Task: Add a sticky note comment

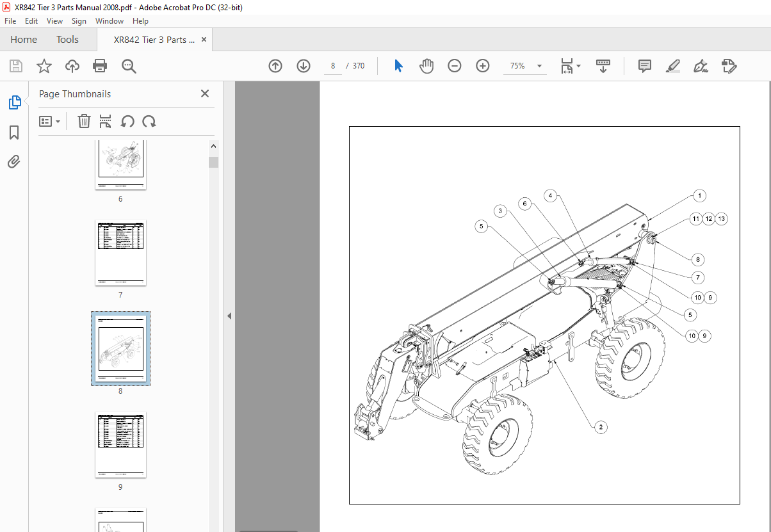Action: 645,66
